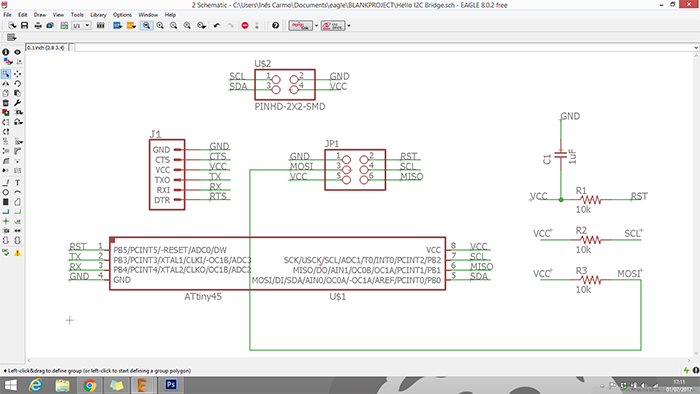Open the CAM processor icon

50,25
